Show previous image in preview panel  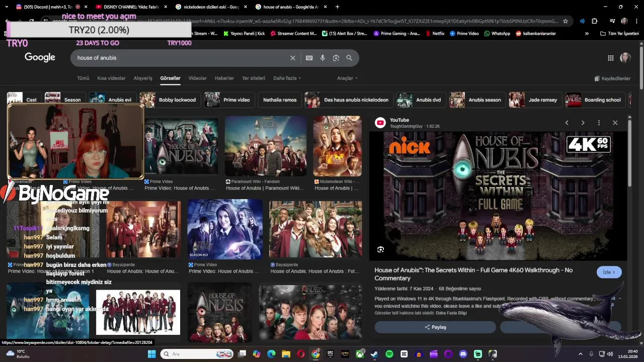click(567, 123)
